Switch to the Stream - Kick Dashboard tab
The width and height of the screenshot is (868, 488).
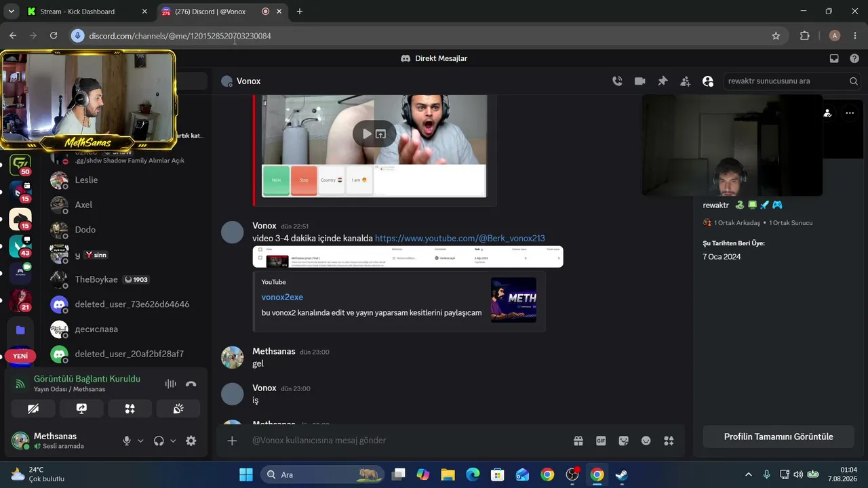coord(88,12)
